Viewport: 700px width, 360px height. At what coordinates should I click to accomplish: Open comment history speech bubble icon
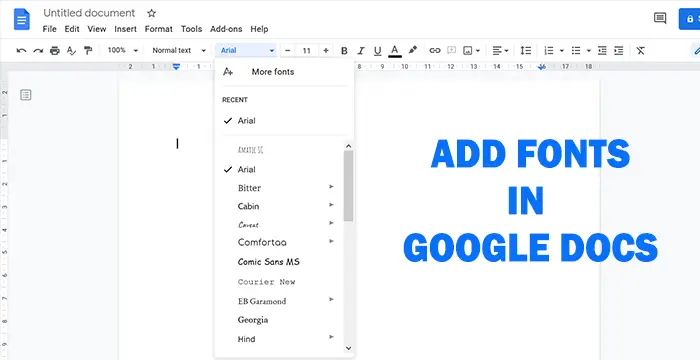660,18
